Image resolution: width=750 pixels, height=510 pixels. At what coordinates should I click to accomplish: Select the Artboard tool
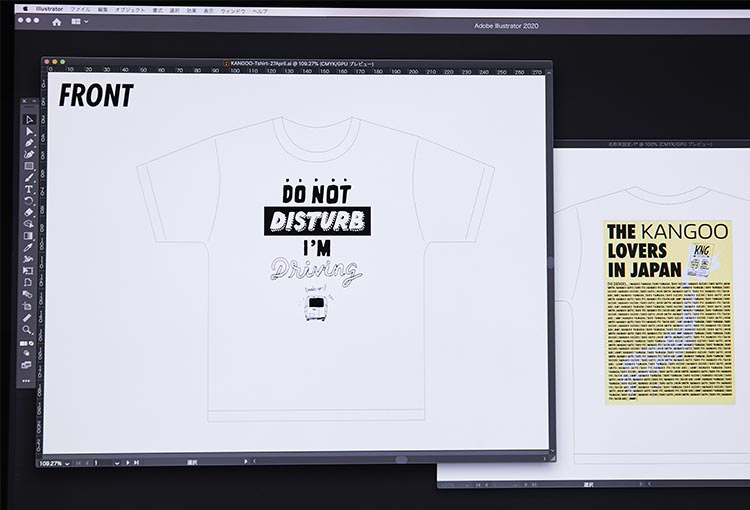pos(28,306)
